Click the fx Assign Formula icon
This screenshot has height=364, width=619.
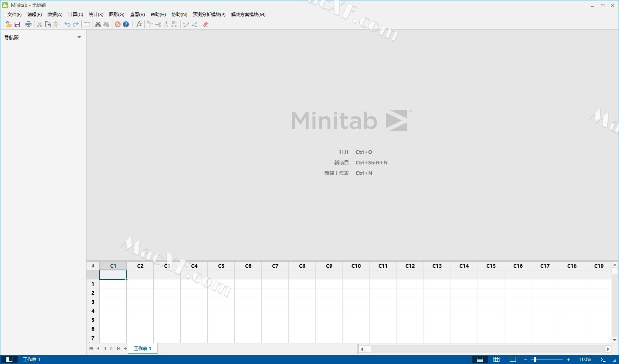[x=139, y=24]
